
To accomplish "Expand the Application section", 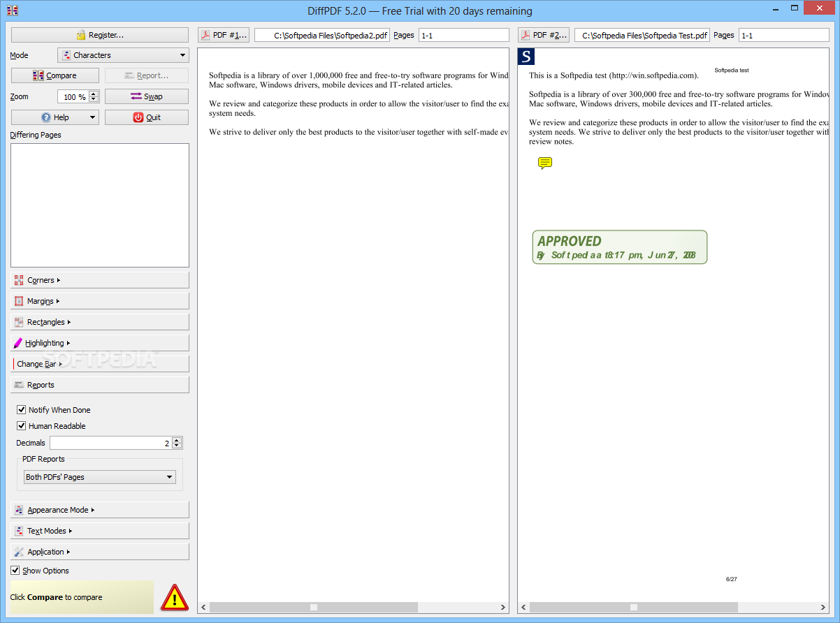I will pyautogui.click(x=100, y=552).
